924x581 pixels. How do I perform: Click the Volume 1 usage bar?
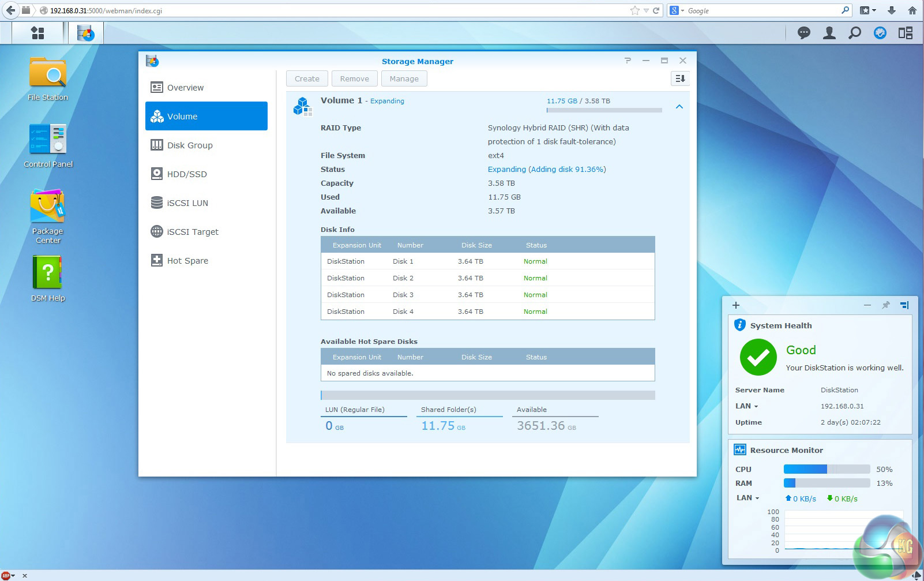click(604, 110)
